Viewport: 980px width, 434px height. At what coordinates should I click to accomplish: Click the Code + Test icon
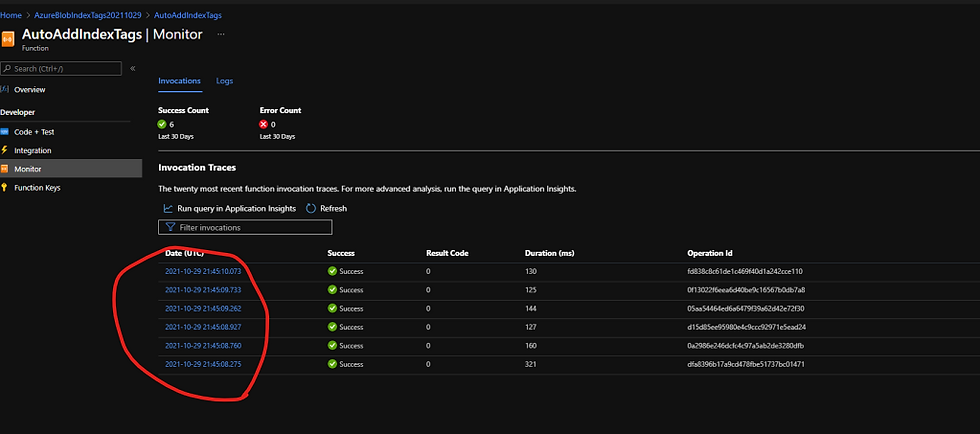(x=5, y=132)
